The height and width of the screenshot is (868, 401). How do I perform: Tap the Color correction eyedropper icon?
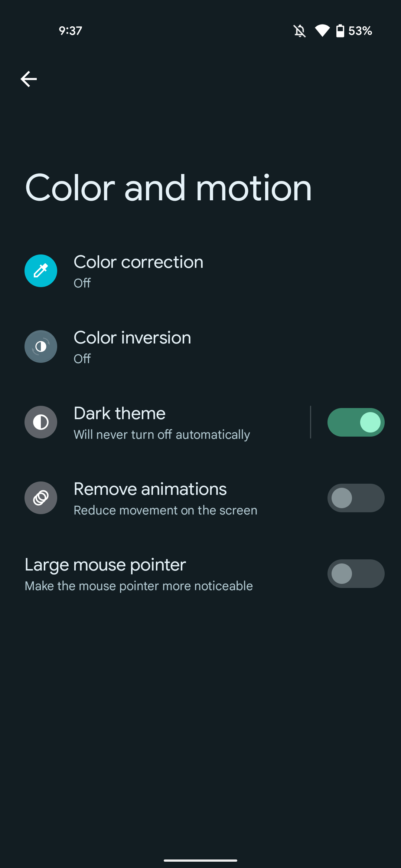tap(41, 271)
